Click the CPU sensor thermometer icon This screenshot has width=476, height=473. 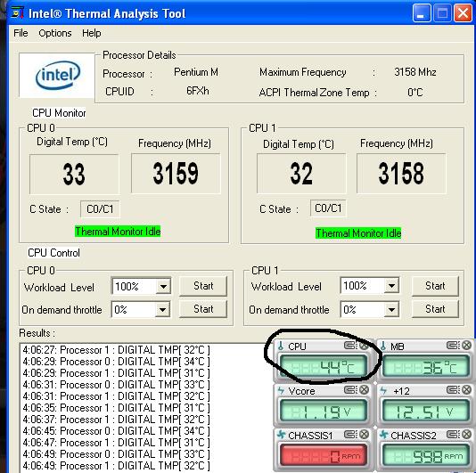pyautogui.click(x=281, y=347)
